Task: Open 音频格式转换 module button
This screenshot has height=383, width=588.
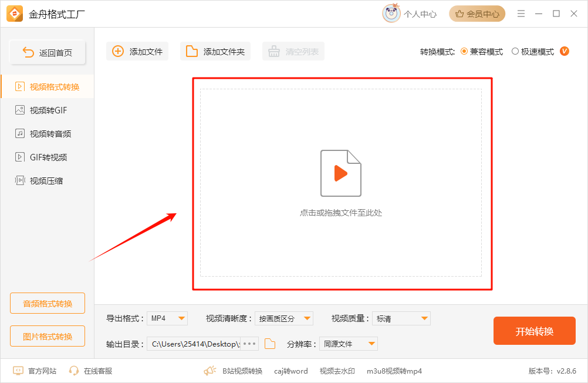Action: coord(48,303)
